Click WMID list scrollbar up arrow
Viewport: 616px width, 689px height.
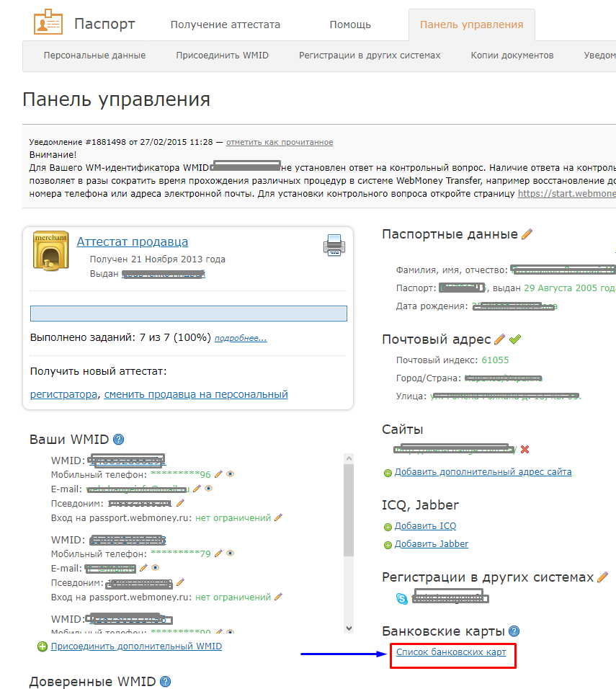(349, 459)
